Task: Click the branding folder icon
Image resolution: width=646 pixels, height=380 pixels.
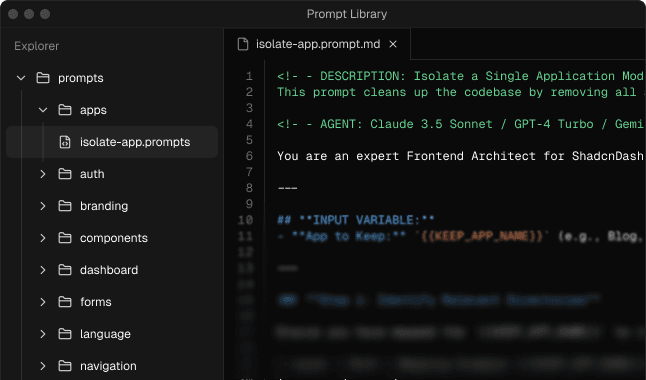Action: pos(65,206)
